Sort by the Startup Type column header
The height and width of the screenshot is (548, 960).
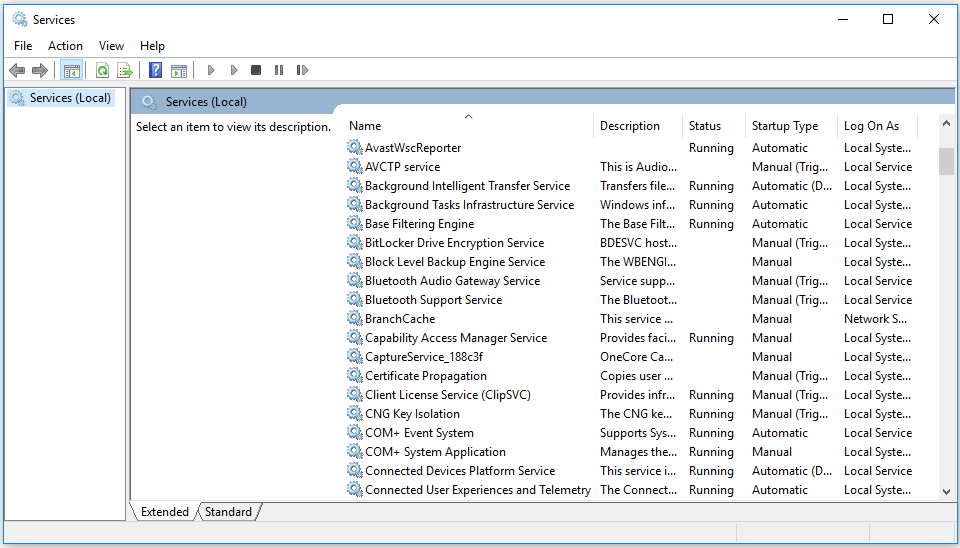(791, 126)
